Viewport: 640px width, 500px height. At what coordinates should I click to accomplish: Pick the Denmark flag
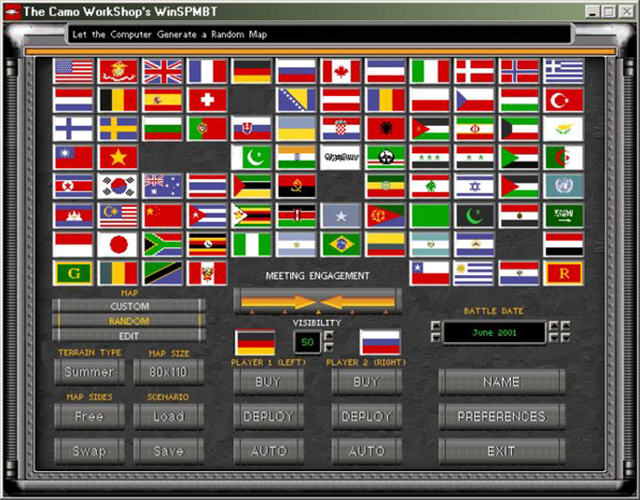(x=474, y=71)
